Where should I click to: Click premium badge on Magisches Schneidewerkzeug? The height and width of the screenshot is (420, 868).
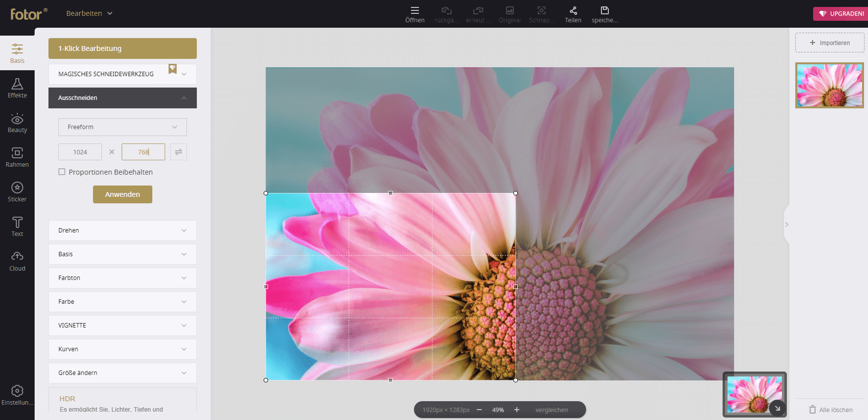(173, 68)
